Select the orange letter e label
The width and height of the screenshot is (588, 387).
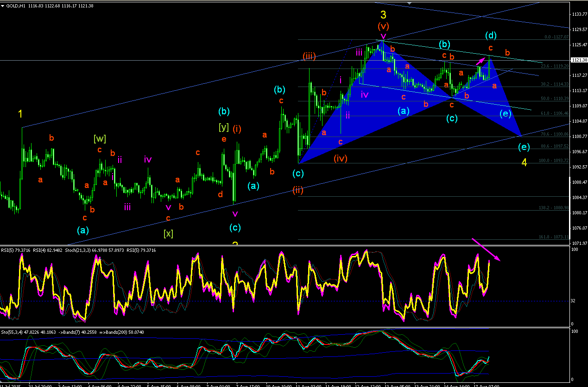tap(224, 139)
